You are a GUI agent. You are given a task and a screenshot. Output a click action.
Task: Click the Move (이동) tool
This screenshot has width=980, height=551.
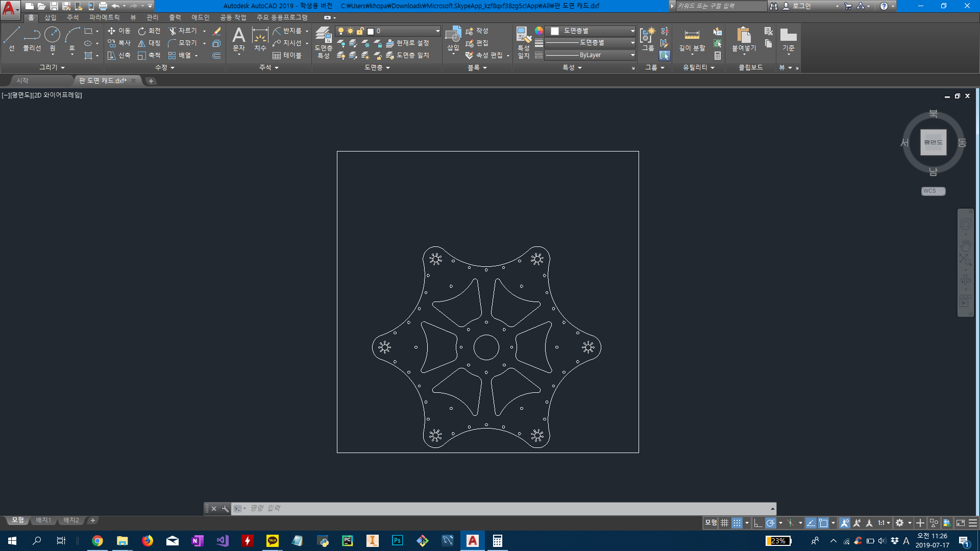point(119,31)
